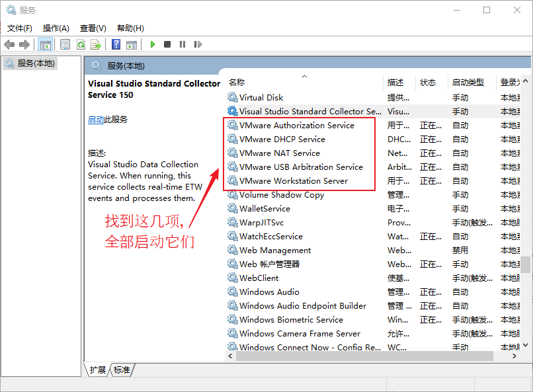Screen dimensions: 533x392
Task: Toggle the show/hide action pane icon
Action: click(x=132, y=44)
